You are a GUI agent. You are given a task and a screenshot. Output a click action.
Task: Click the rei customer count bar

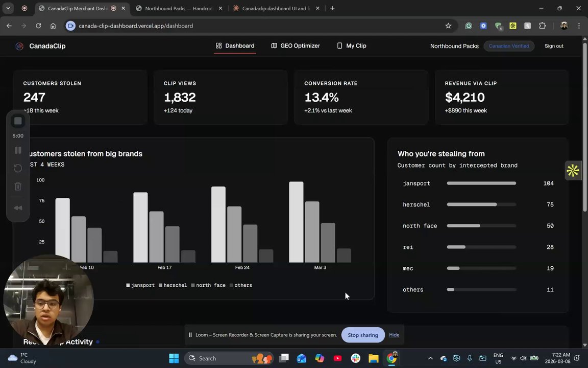(481, 247)
